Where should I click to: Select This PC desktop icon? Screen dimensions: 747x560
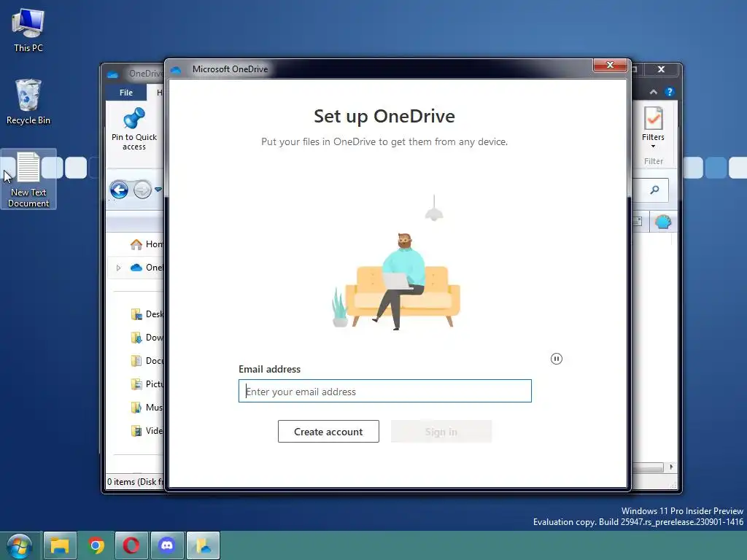[28, 29]
